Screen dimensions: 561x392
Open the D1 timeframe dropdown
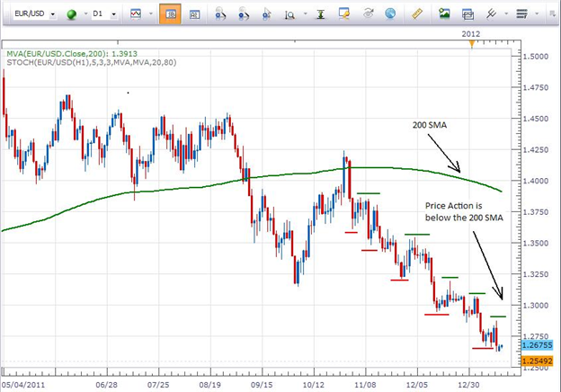click(x=114, y=14)
